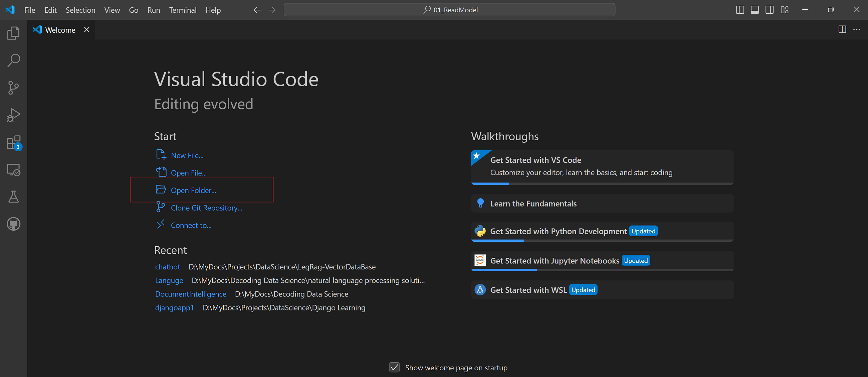
Task: Open the Run menu
Action: [154, 10]
